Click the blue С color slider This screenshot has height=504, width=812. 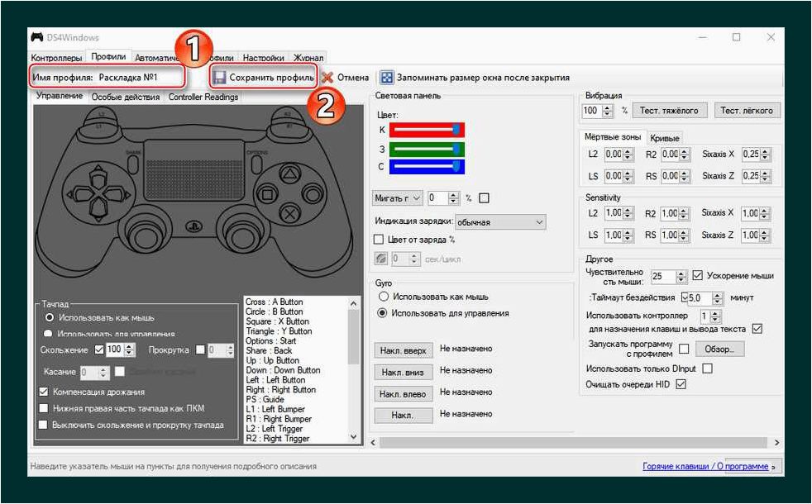click(x=427, y=167)
